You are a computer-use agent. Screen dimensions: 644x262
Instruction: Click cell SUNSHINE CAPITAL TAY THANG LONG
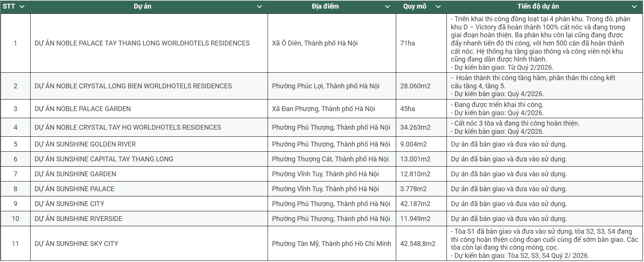[149, 159]
